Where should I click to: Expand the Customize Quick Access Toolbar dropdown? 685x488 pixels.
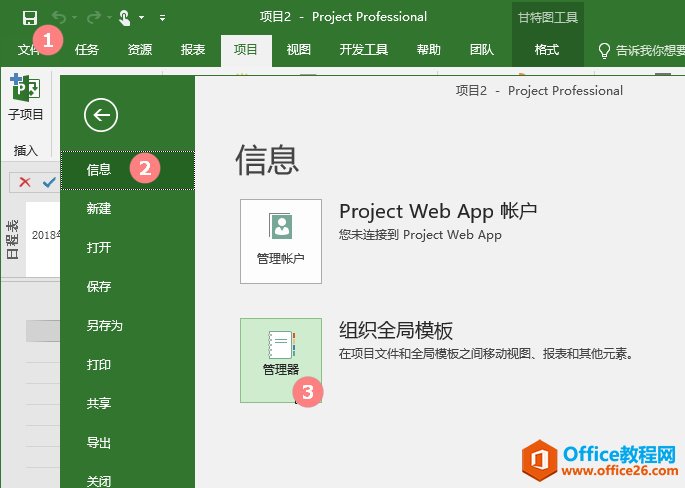[x=163, y=17]
